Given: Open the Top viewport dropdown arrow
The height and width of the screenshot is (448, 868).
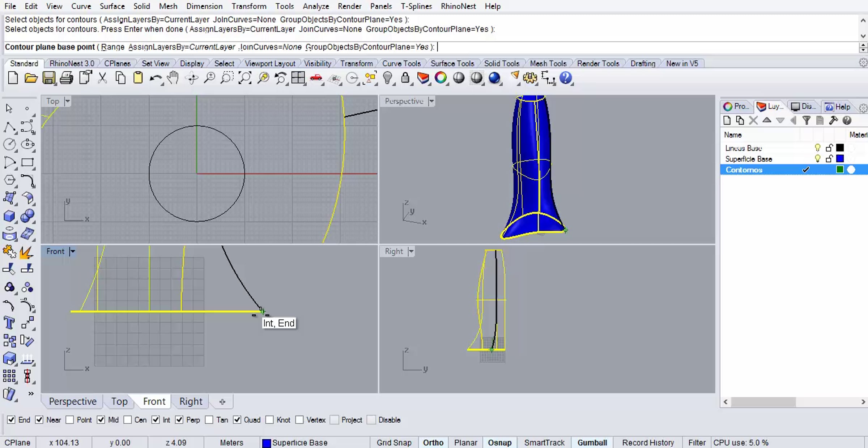Looking at the screenshot, I should [x=68, y=101].
